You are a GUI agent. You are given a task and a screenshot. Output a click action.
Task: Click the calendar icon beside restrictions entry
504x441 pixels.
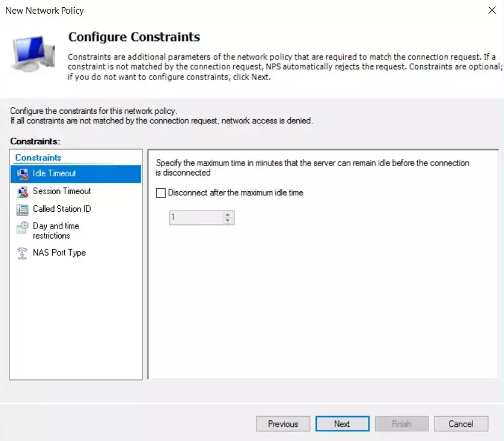pos(21,227)
